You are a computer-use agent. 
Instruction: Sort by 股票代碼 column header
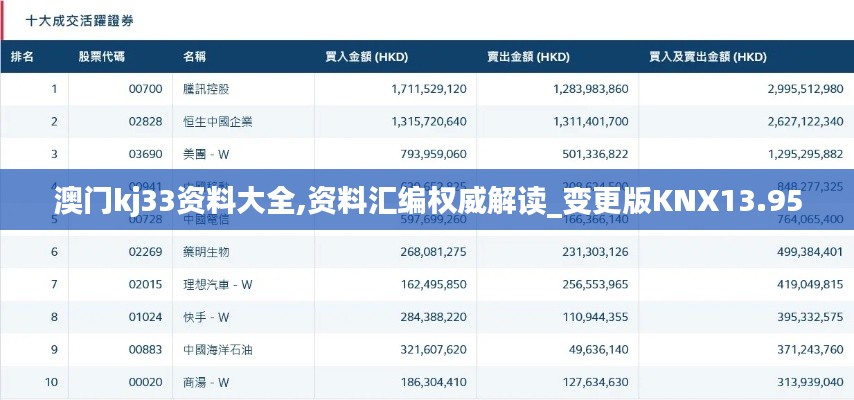(101, 56)
